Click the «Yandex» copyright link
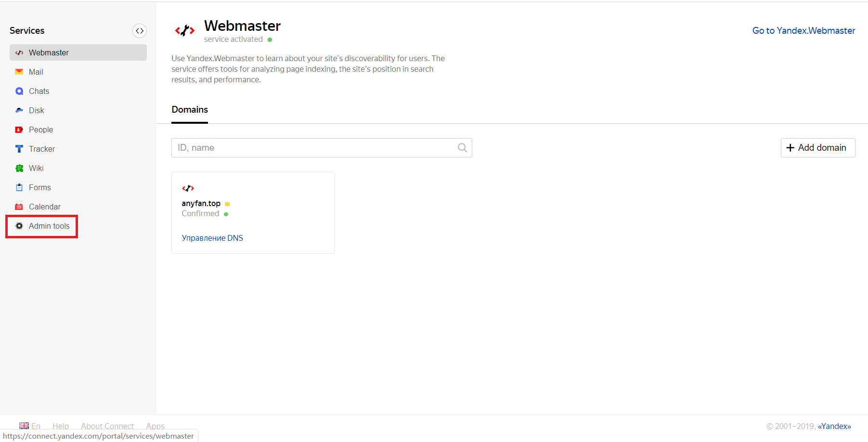Image resolution: width=868 pixels, height=442 pixels. [x=834, y=426]
